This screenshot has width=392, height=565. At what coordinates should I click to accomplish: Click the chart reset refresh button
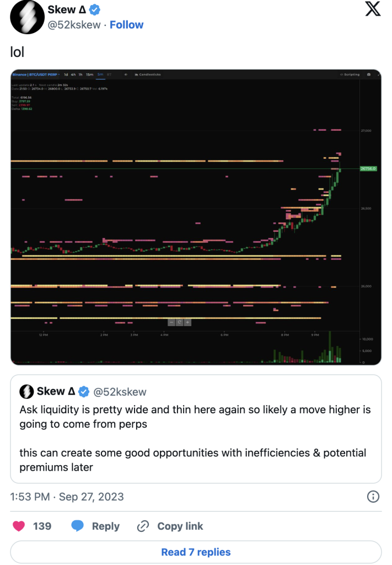[179, 322]
